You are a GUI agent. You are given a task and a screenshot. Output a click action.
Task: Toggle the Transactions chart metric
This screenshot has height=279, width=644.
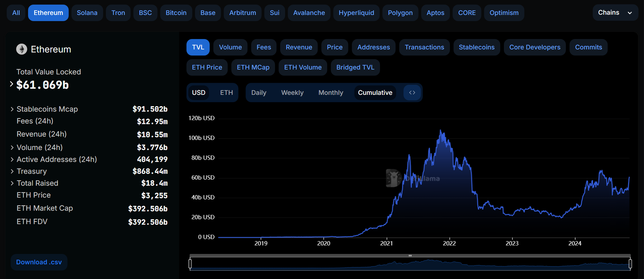[x=424, y=47]
